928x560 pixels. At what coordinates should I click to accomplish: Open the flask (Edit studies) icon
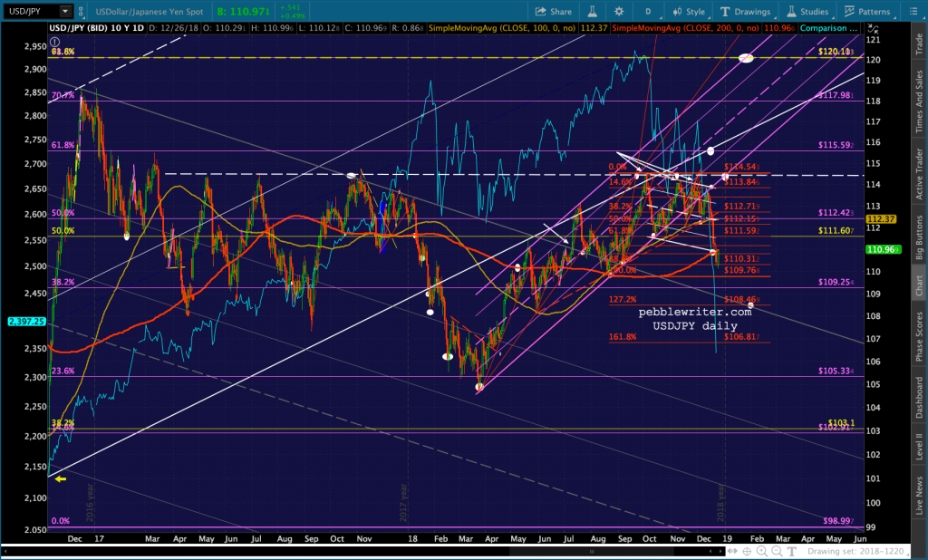click(592, 11)
